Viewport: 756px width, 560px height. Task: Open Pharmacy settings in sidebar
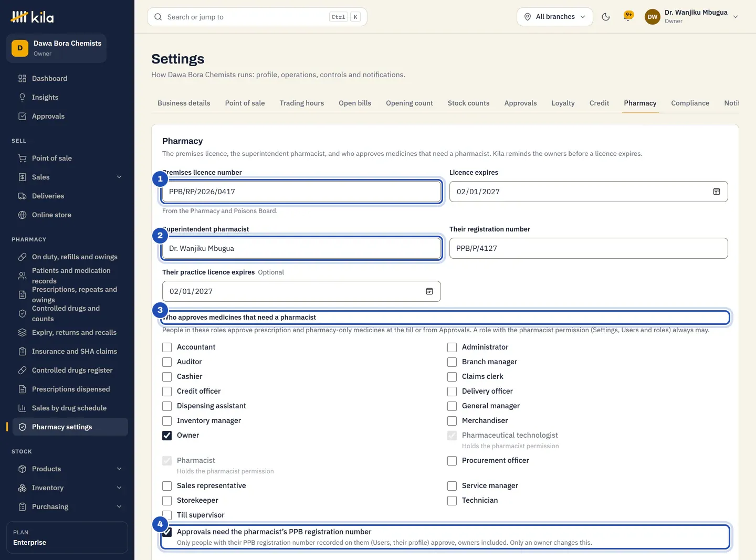(x=70, y=427)
